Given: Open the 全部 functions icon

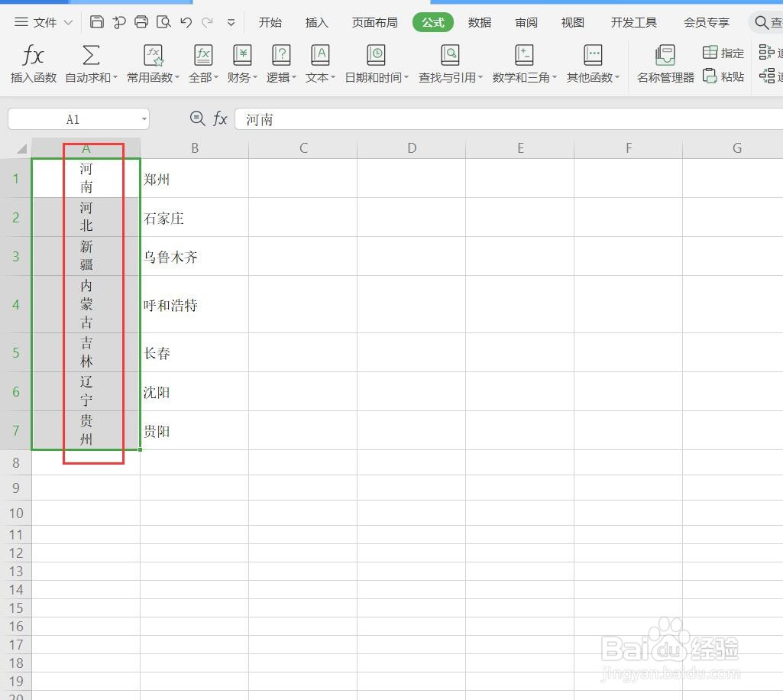Looking at the screenshot, I should (x=203, y=55).
